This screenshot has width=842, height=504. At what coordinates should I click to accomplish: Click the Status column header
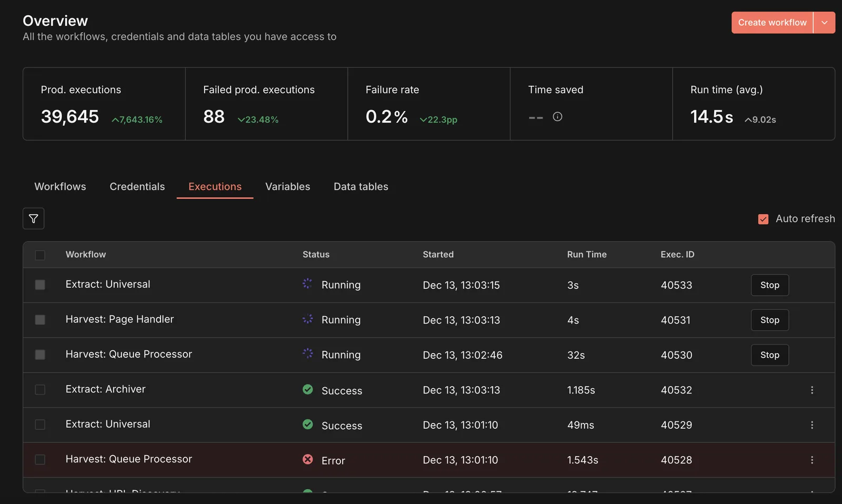pyautogui.click(x=316, y=255)
